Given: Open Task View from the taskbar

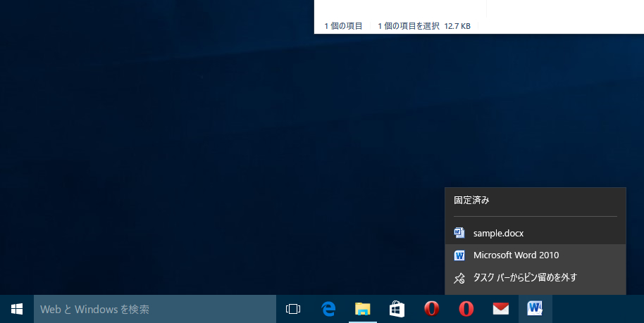Looking at the screenshot, I should tap(293, 309).
